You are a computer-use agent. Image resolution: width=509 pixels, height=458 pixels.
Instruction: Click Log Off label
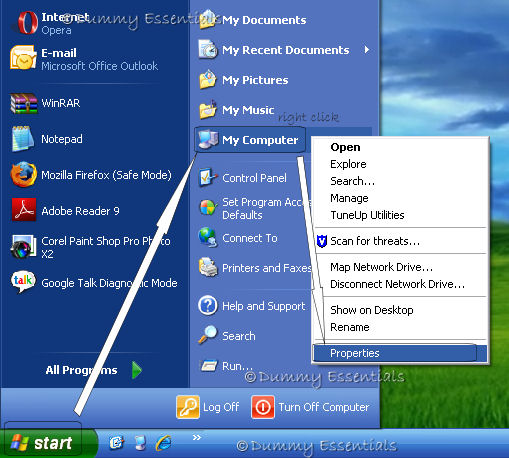(221, 407)
